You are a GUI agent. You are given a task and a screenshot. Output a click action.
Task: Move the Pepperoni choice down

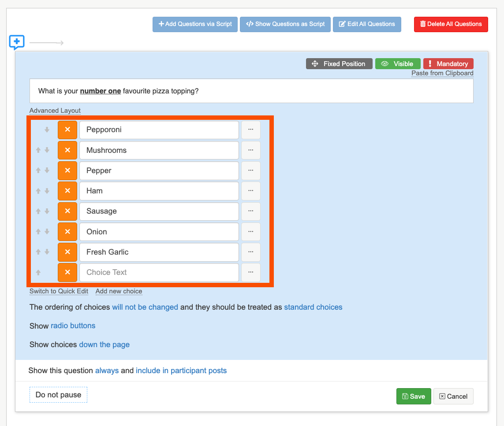pyautogui.click(x=47, y=130)
